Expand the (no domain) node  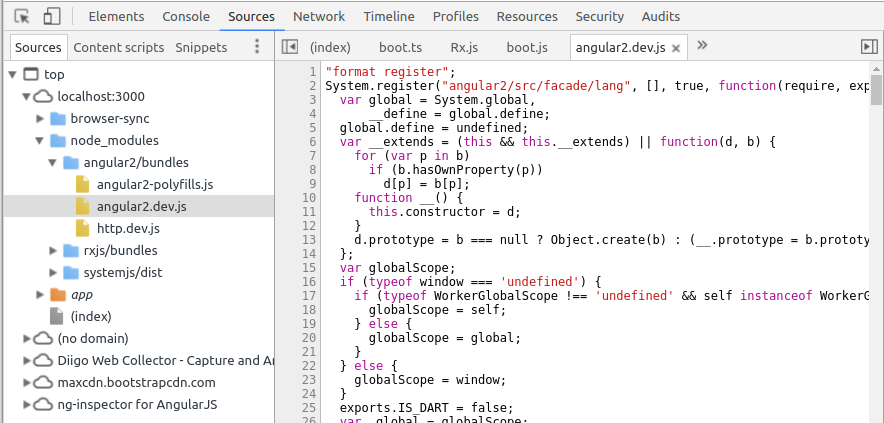coord(26,338)
